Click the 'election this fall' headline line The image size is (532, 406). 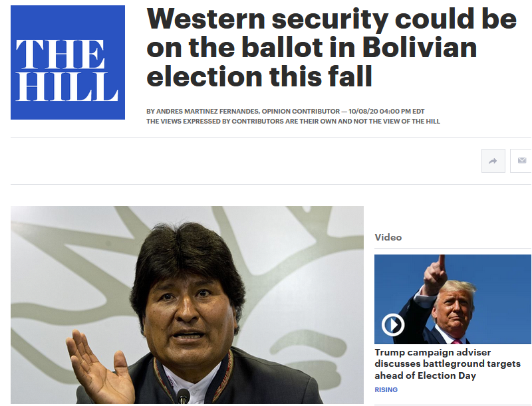click(259, 76)
